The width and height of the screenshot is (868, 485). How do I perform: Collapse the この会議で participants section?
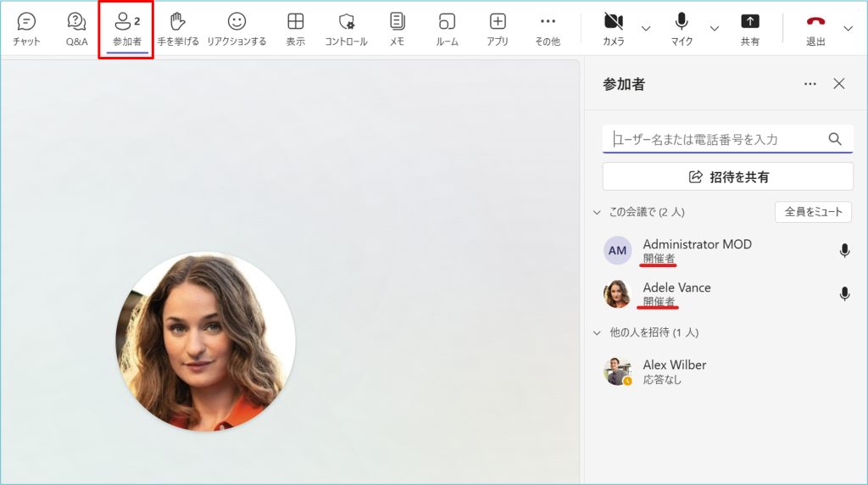[597, 212]
